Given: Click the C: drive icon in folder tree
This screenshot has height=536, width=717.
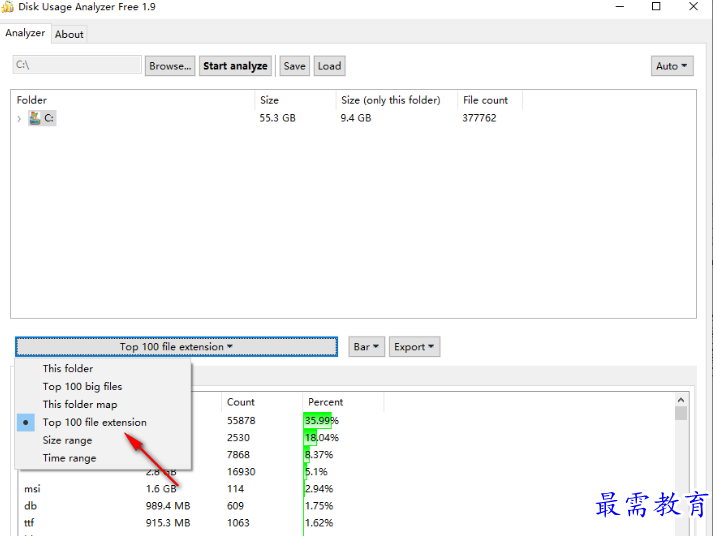Looking at the screenshot, I should (x=35, y=118).
